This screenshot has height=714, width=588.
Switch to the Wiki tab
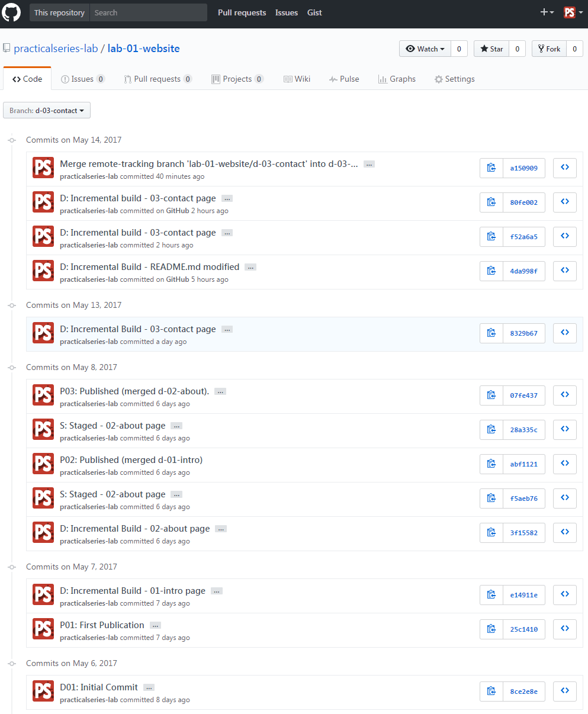click(297, 79)
